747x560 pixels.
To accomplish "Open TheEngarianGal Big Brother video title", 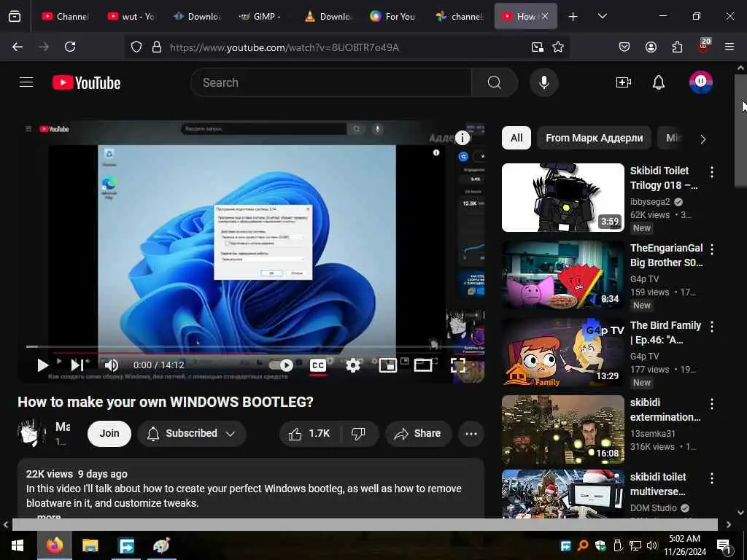I will point(666,255).
